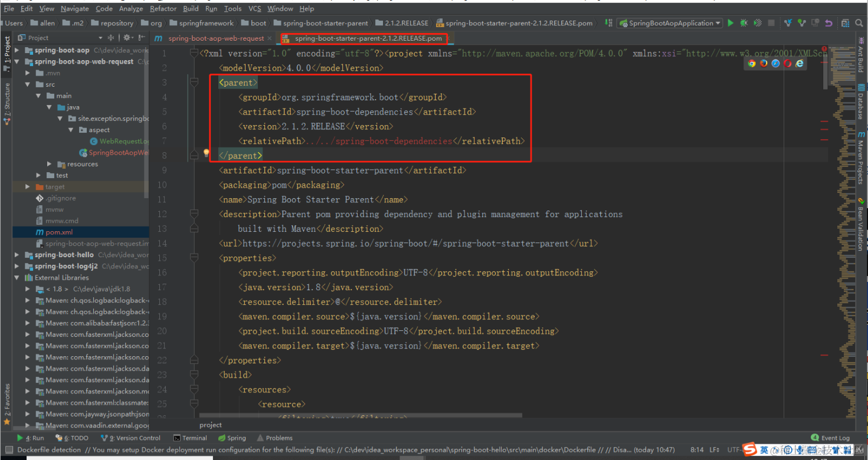868x460 pixels.
Task: Collapse the src folder
Action: pyautogui.click(x=28, y=84)
